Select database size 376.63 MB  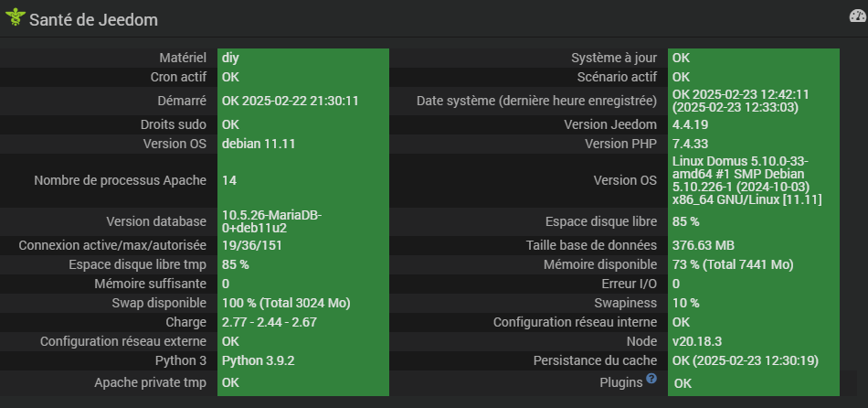pyautogui.click(x=704, y=245)
